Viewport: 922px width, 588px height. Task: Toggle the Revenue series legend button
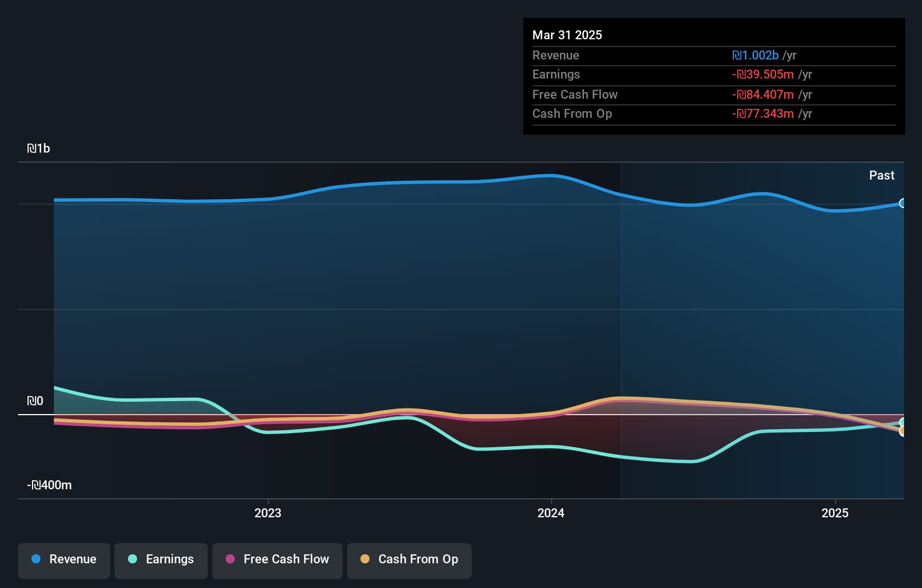click(64, 561)
